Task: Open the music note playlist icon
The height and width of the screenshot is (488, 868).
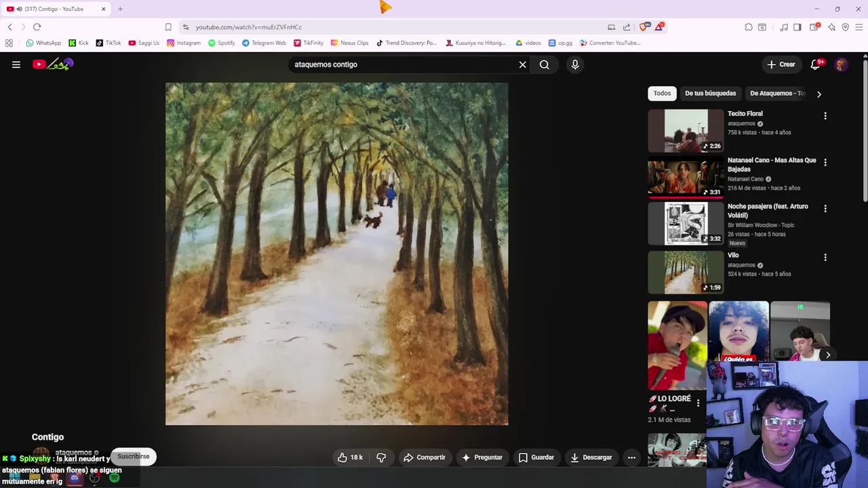Action: [x=784, y=27]
